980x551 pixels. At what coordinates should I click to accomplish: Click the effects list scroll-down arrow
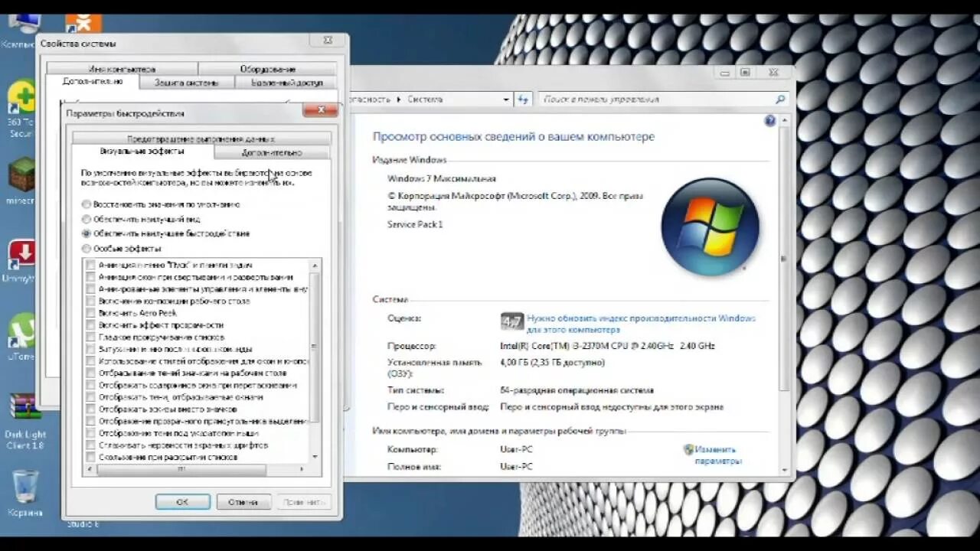point(315,457)
